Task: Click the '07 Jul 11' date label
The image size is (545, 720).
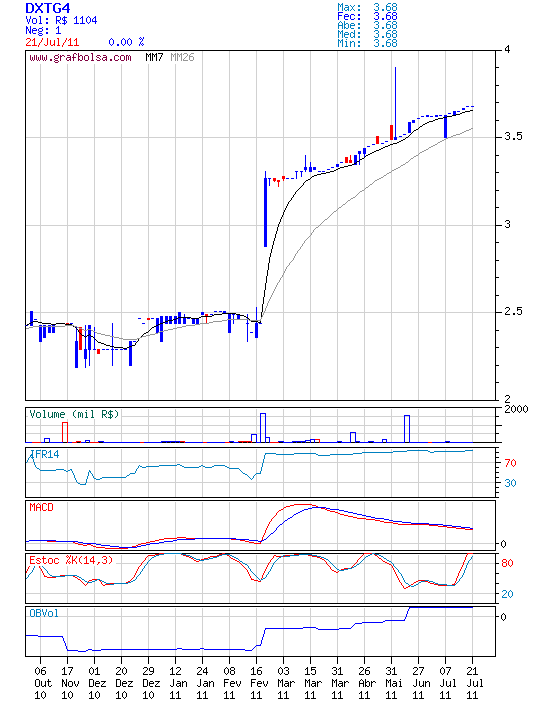Action: 448,683
